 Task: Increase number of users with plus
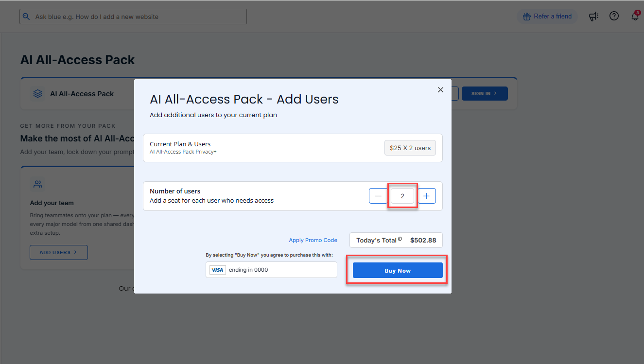[x=427, y=196]
